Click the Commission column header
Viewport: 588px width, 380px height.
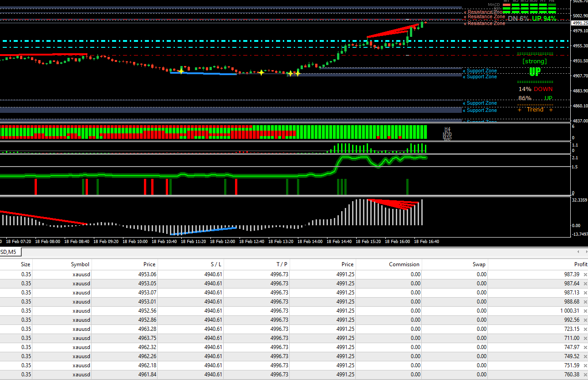404,264
